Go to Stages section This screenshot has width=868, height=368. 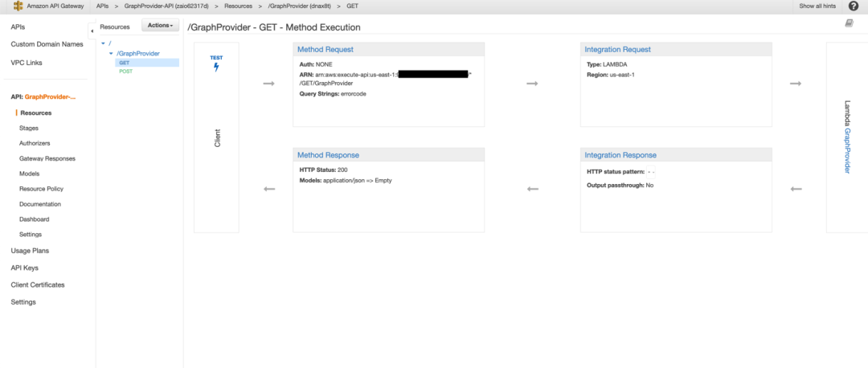pyautogui.click(x=29, y=128)
